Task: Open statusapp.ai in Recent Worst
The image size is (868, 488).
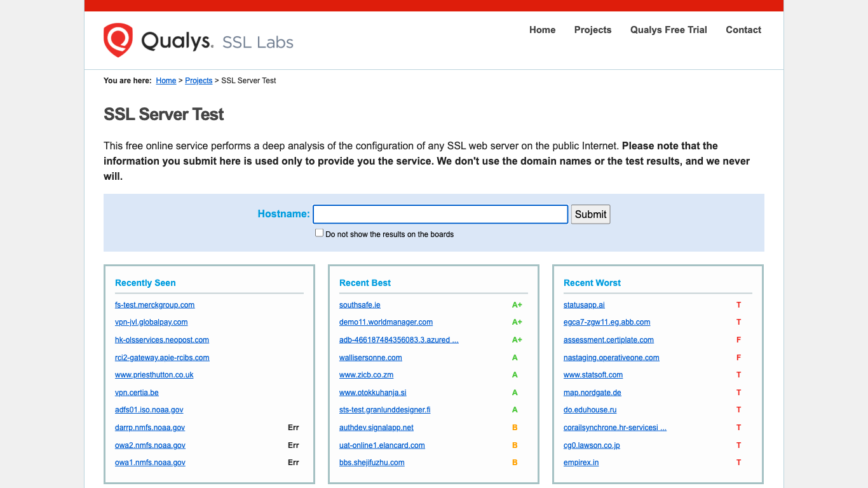Action: click(584, 305)
